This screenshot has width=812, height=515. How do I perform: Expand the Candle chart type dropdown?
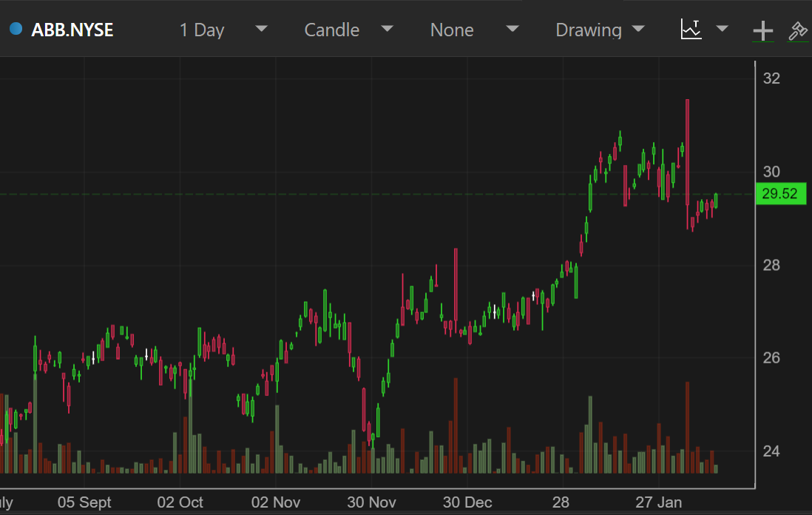[x=348, y=30]
